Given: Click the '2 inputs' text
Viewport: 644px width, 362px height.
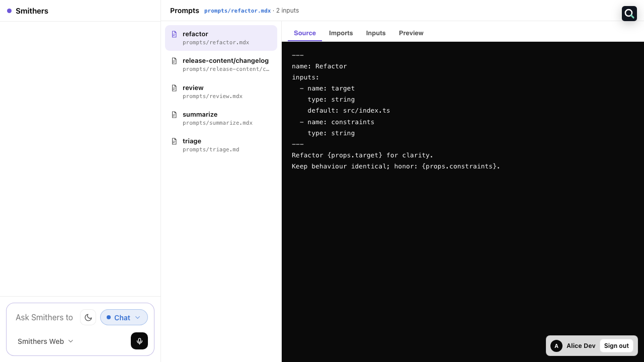Looking at the screenshot, I should 287,11.
